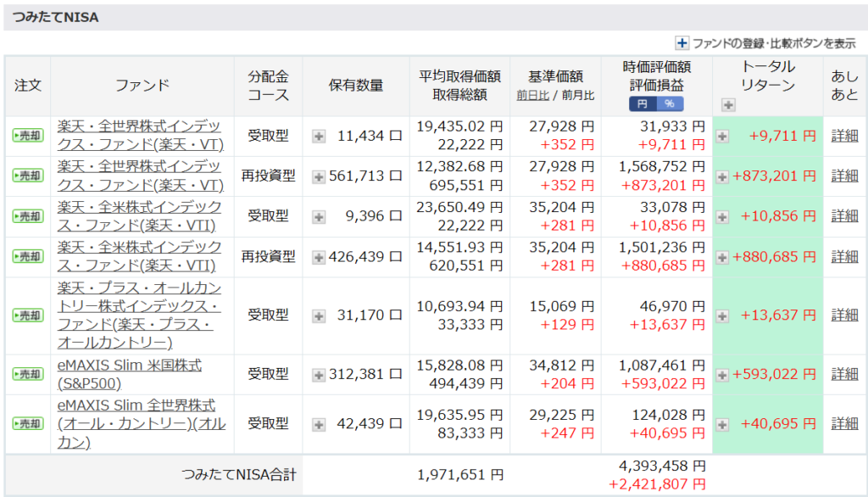868x497 pixels.
Task: Click the 保有数量 column header
Action: (356, 86)
